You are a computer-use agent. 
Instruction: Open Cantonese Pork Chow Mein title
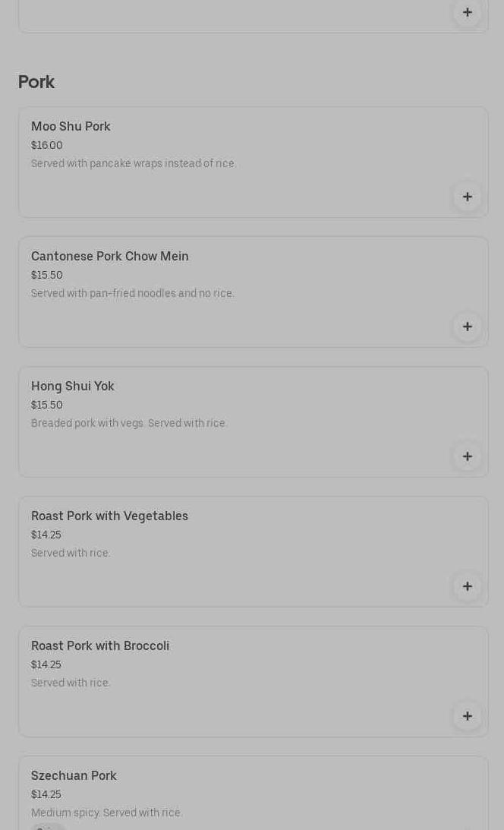110,257
